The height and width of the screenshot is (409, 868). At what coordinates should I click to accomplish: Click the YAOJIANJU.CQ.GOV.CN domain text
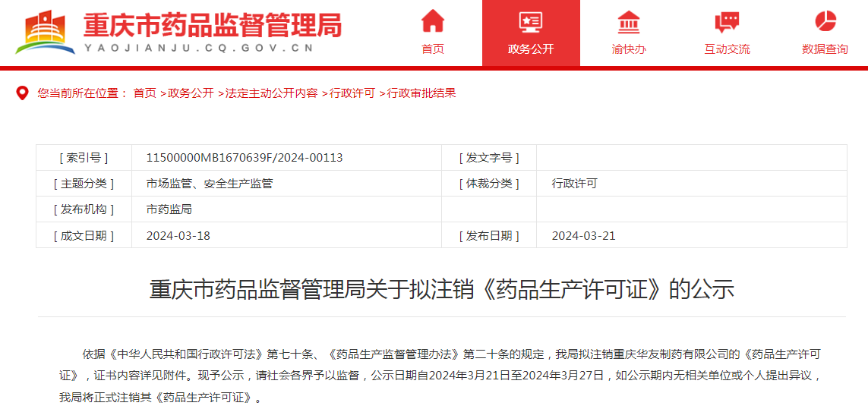(x=199, y=48)
